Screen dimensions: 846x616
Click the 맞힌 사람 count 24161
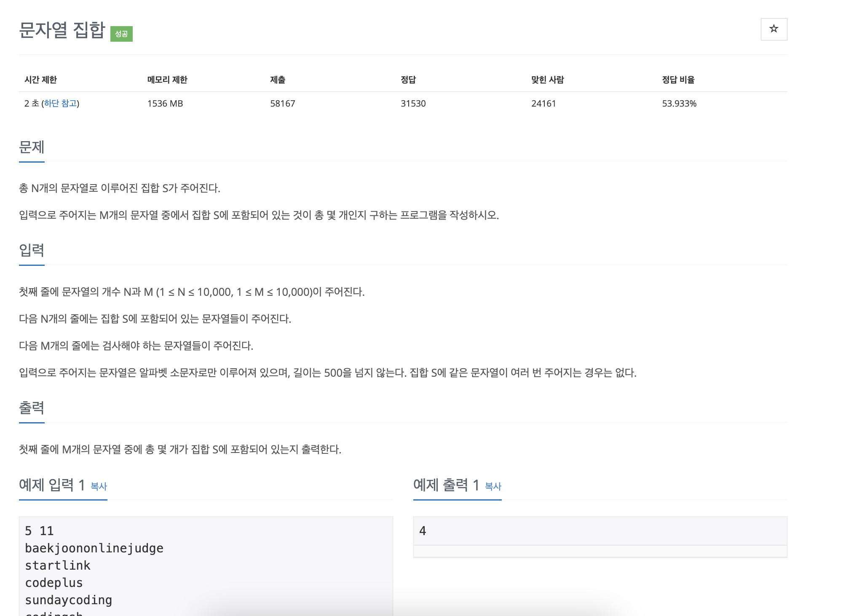click(543, 104)
